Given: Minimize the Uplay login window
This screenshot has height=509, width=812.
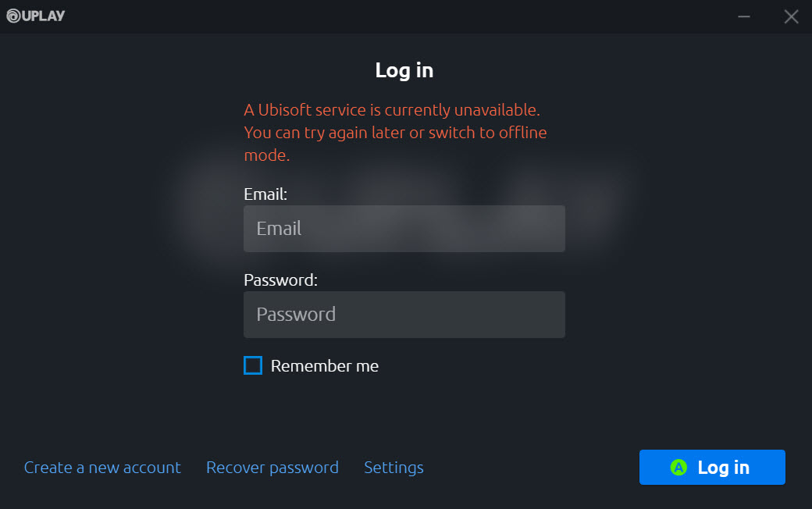Looking at the screenshot, I should [744, 16].
